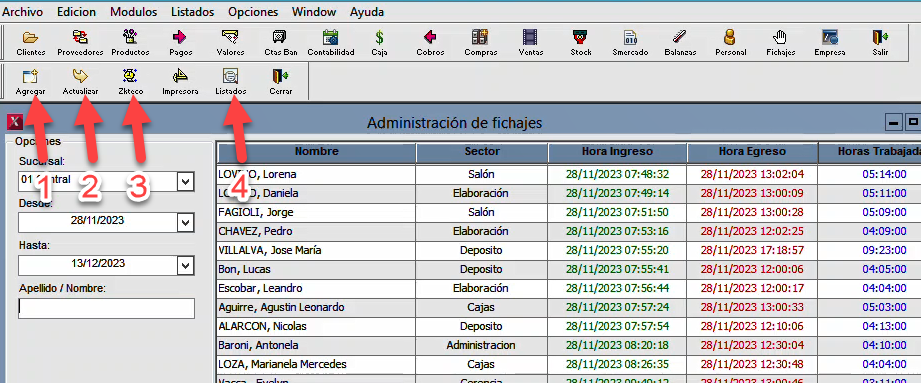
Task: Open the Clientes module
Action: 31,43
